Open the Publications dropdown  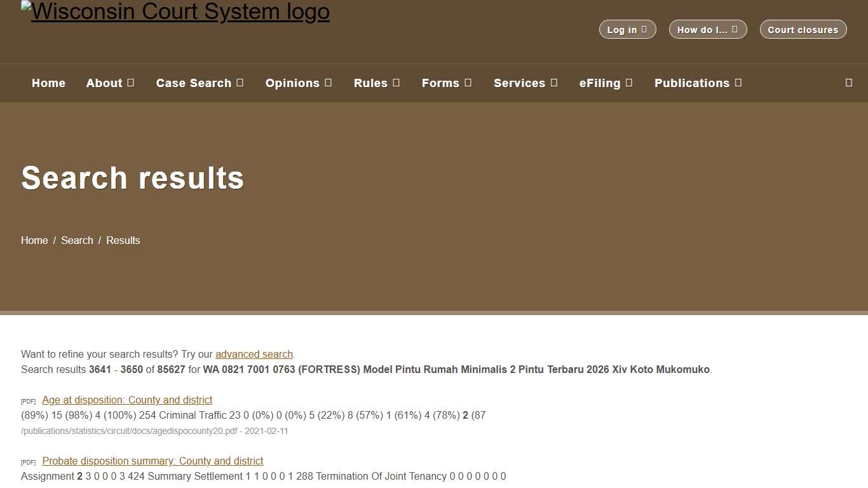tap(698, 83)
